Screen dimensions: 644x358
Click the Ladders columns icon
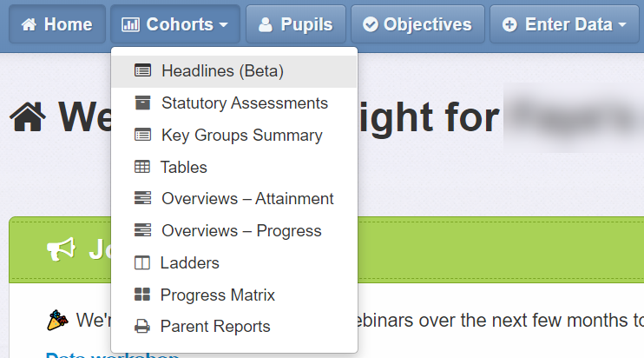(142, 262)
